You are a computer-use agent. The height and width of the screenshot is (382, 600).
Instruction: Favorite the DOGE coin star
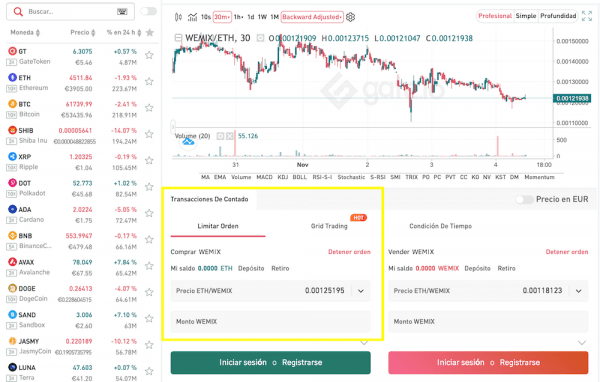(149, 292)
